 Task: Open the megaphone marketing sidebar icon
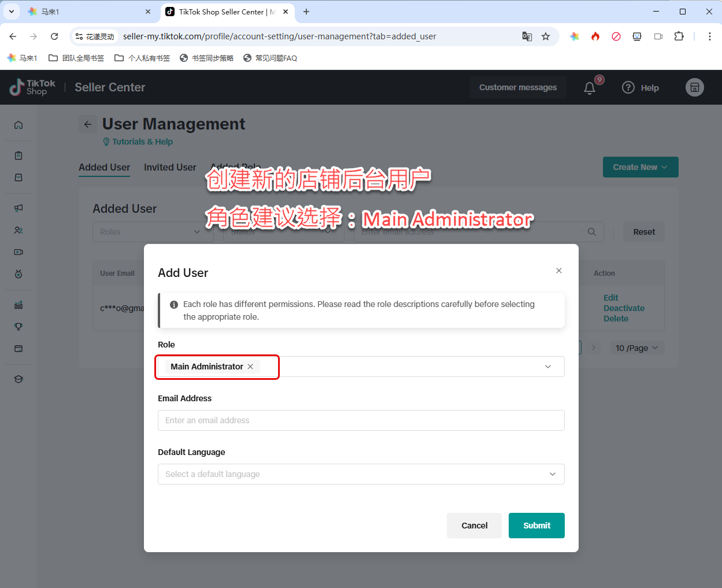18,208
